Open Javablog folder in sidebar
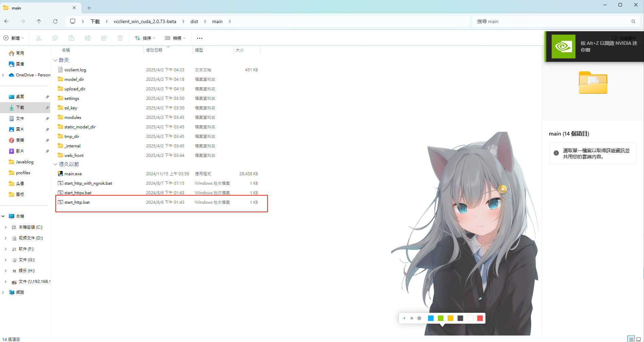 pyautogui.click(x=24, y=162)
